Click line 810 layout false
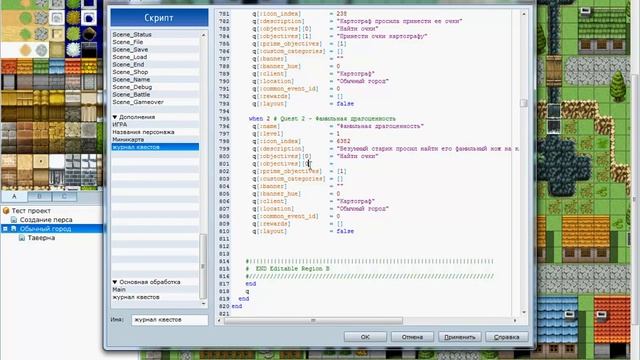The image size is (640, 360). click(303, 231)
